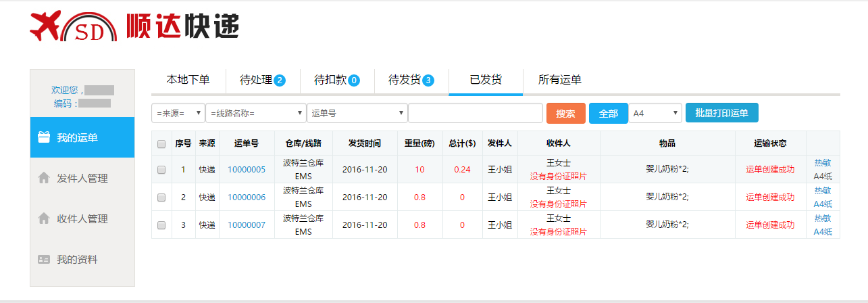Open waybill number 10000005 link

247,170
